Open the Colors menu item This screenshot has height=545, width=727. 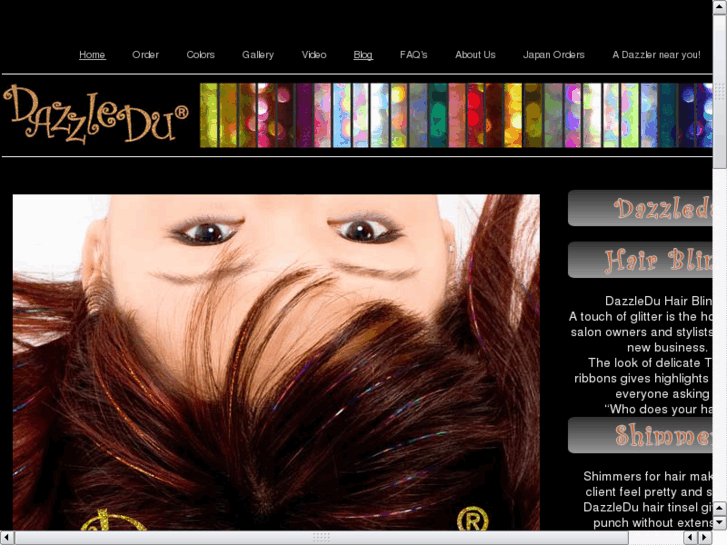click(200, 55)
